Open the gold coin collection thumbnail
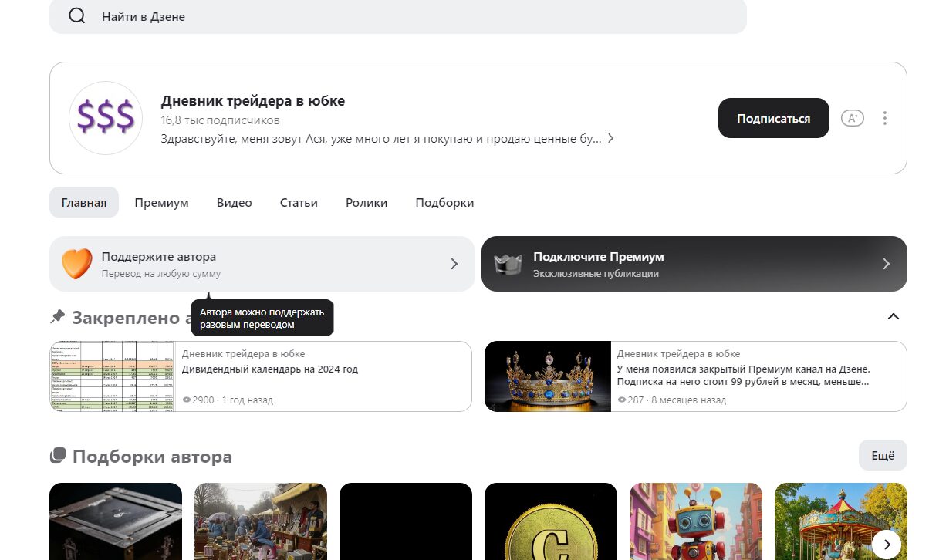The height and width of the screenshot is (560, 929). tap(551, 521)
